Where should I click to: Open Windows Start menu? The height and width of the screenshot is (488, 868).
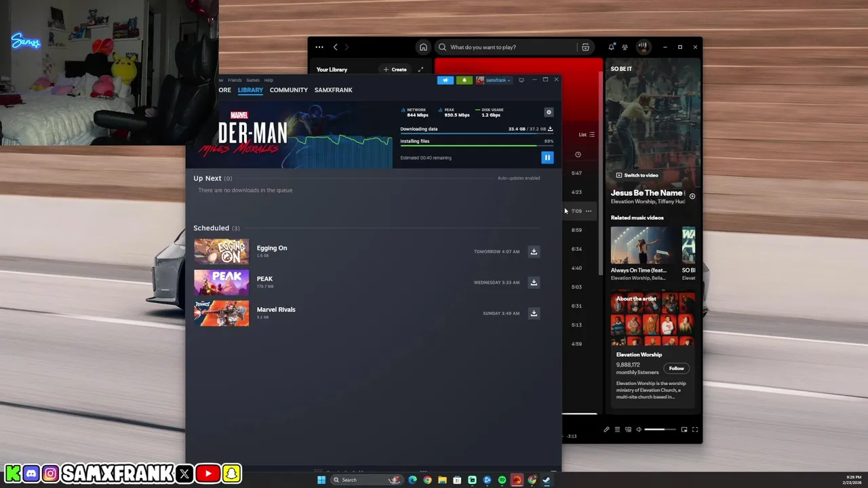point(321,480)
